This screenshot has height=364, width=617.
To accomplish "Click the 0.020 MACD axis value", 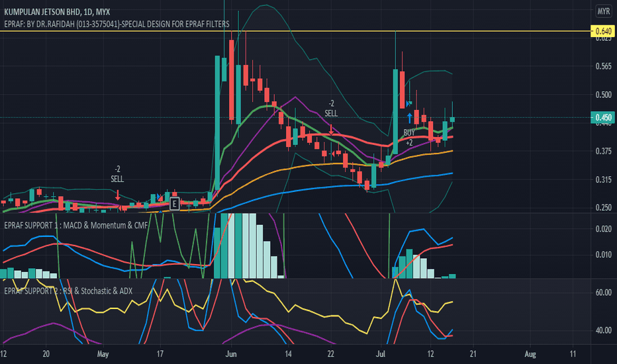I will [604, 229].
